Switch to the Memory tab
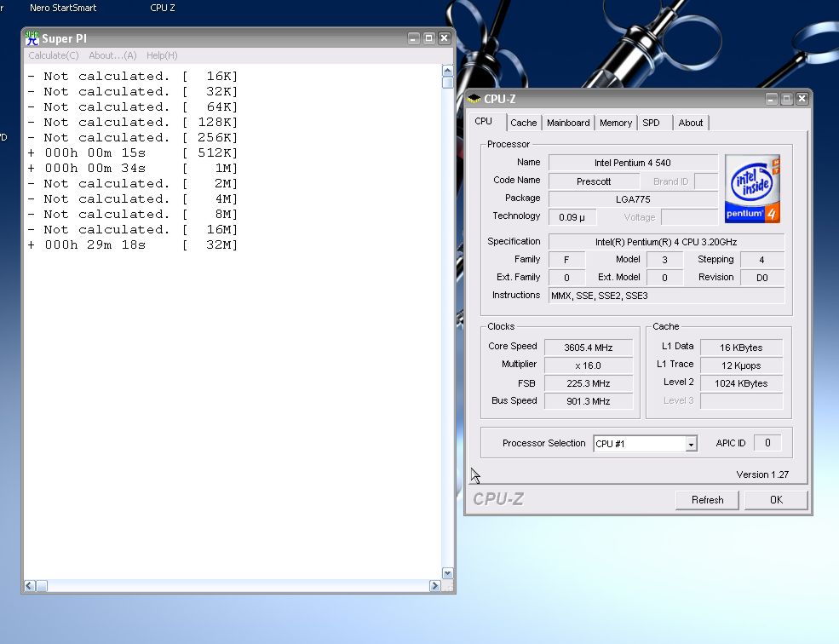839x644 pixels. coord(615,123)
